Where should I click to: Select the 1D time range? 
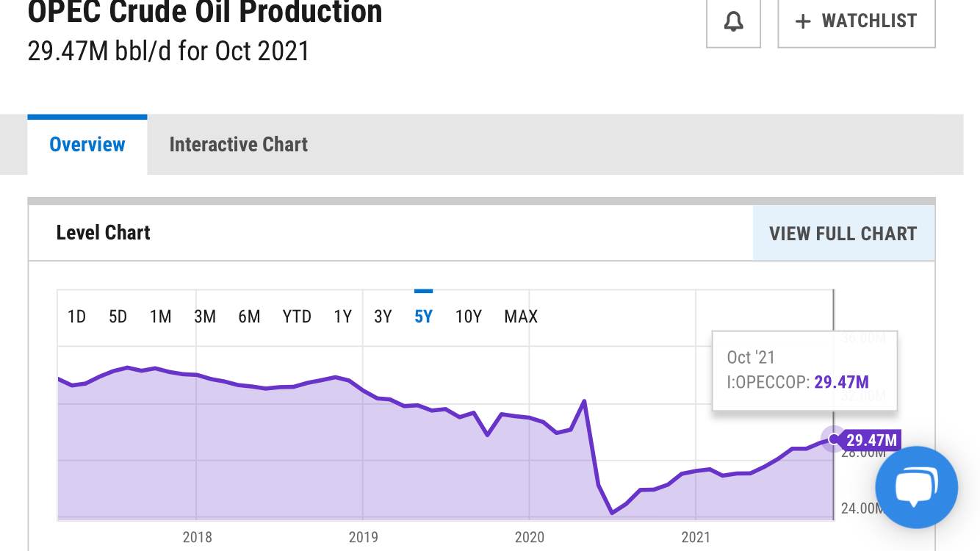(76, 317)
